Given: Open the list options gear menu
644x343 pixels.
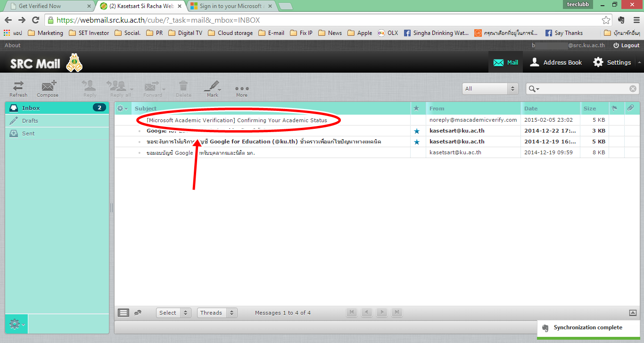Looking at the screenshot, I should 123,109.
